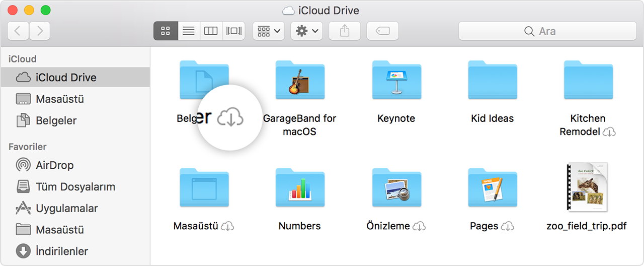Select the Kid Ideas folder
644x266 pixels.
coord(493,80)
